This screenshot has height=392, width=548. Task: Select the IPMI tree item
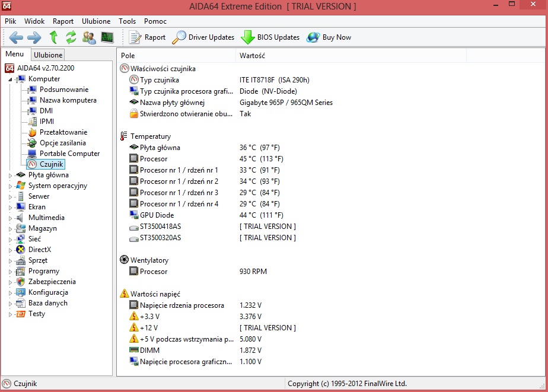(x=47, y=122)
